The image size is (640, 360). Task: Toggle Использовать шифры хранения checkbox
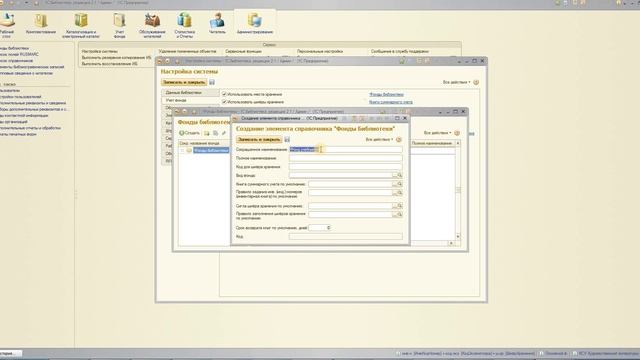224,102
